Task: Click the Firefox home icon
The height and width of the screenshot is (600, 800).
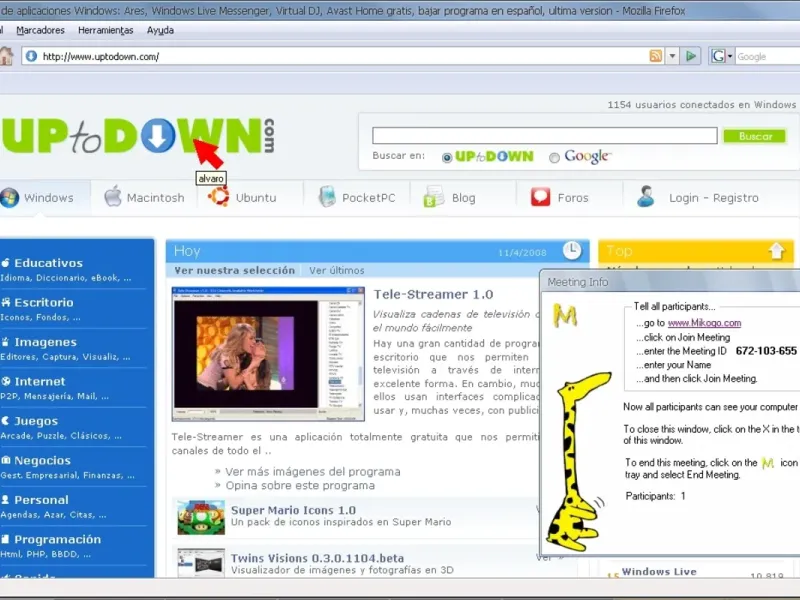Action: [x=6, y=56]
